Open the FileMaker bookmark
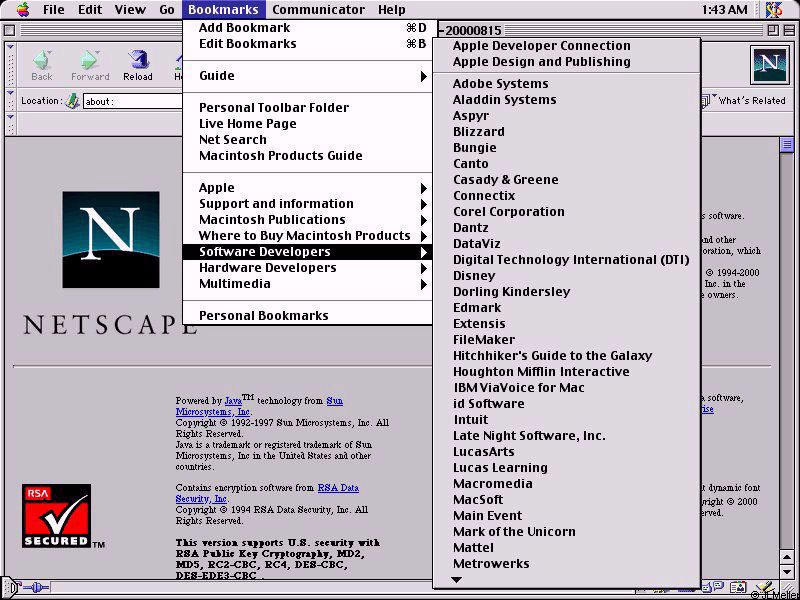 pyautogui.click(x=566, y=340)
